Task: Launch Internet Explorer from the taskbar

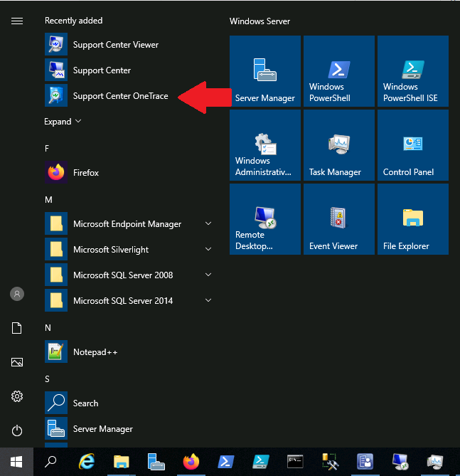Action: pos(87,462)
